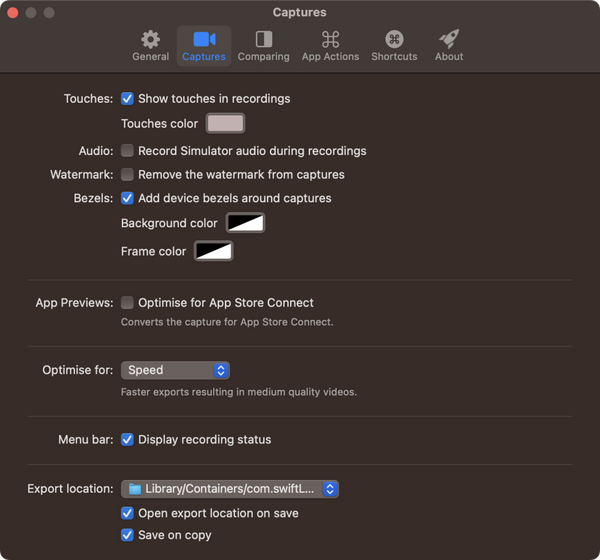
Task: Enable Record Simulator audio during recordings
Action: coord(128,151)
